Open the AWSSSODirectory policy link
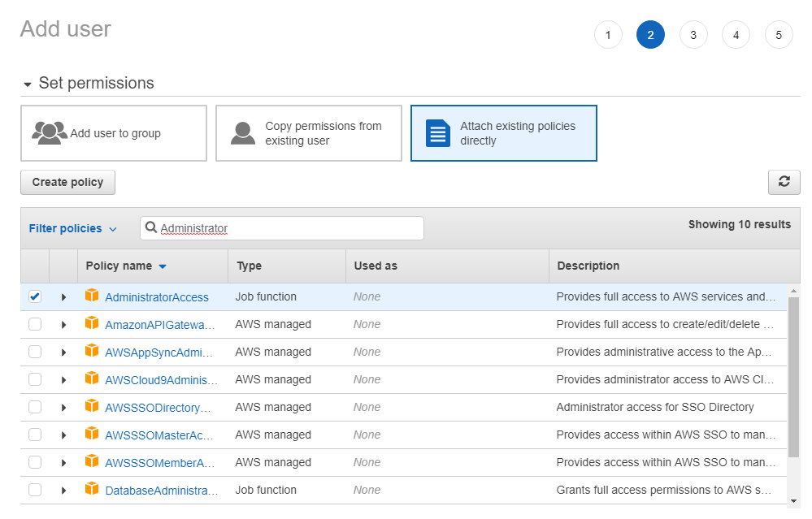Viewport: 812px width, 519px height. pos(158,408)
